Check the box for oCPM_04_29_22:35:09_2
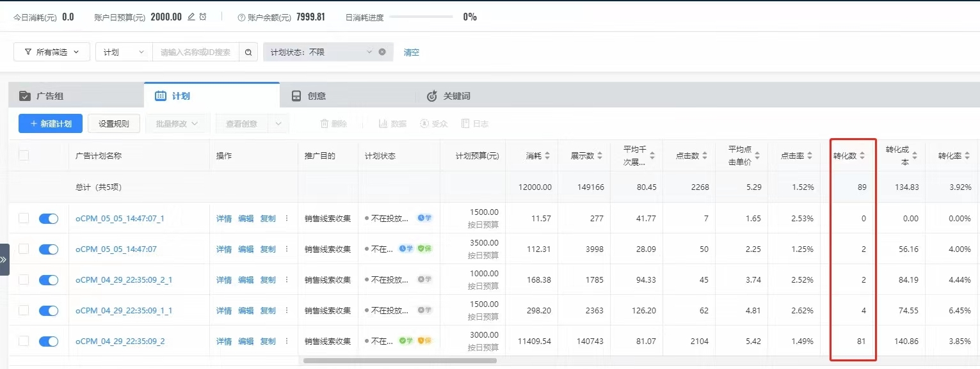This screenshot has height=369, width=980. coord(24,341)
